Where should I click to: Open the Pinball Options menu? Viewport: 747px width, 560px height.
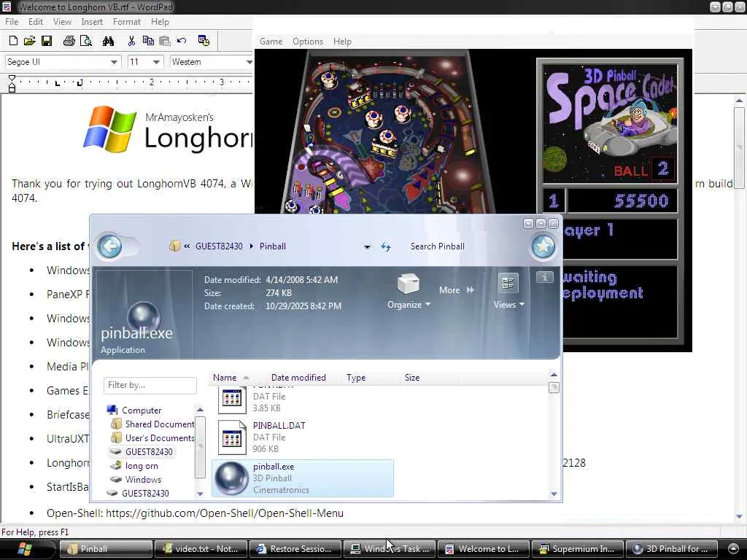(x=308, y=42)
